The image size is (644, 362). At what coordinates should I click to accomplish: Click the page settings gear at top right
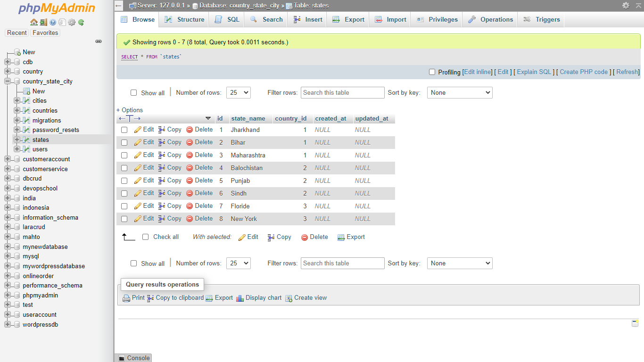626,5
